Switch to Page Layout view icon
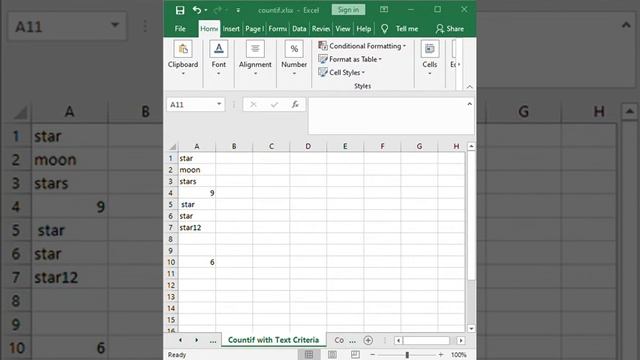The width and height of the screenshot is (640, 360). [x=332, y=355]
